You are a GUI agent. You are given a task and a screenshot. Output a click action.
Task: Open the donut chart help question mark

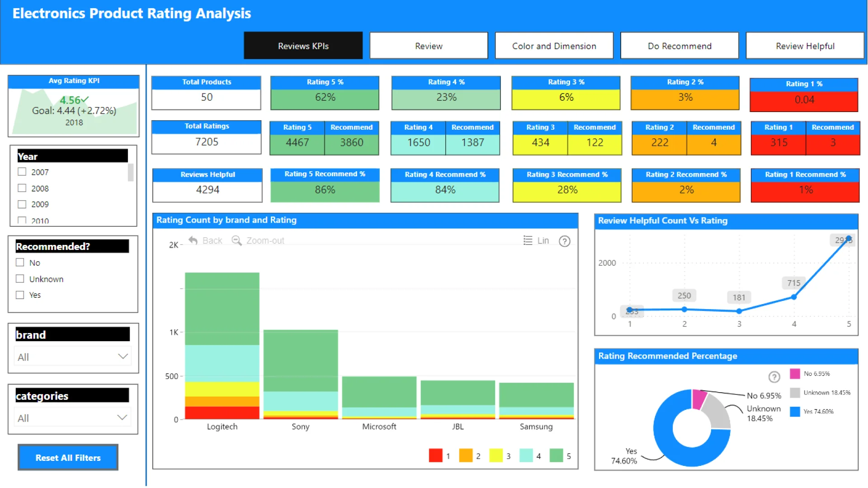tap(774, 376)
